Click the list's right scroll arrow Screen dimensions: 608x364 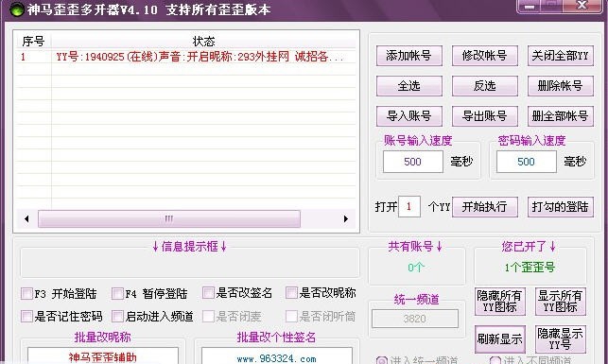pos(346,219)
